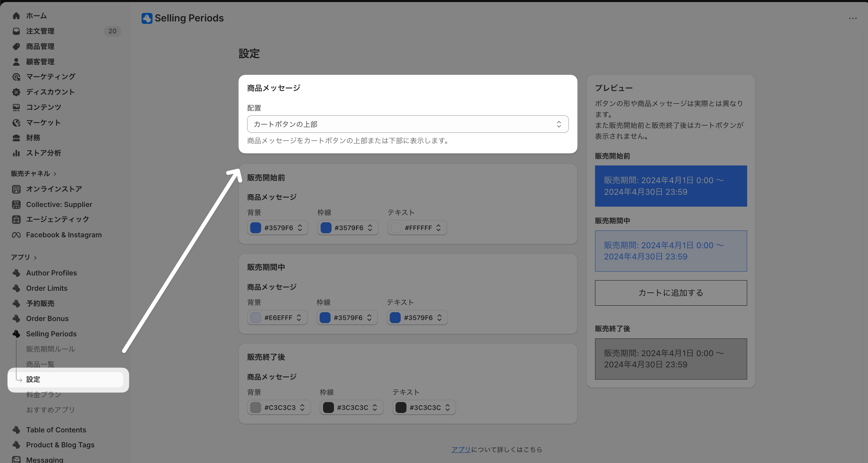Screen dimensions: 868x463
Task: Open 販売開始前 テキスト #FFFFFF color picker
Action: click(x=417, y=228)
